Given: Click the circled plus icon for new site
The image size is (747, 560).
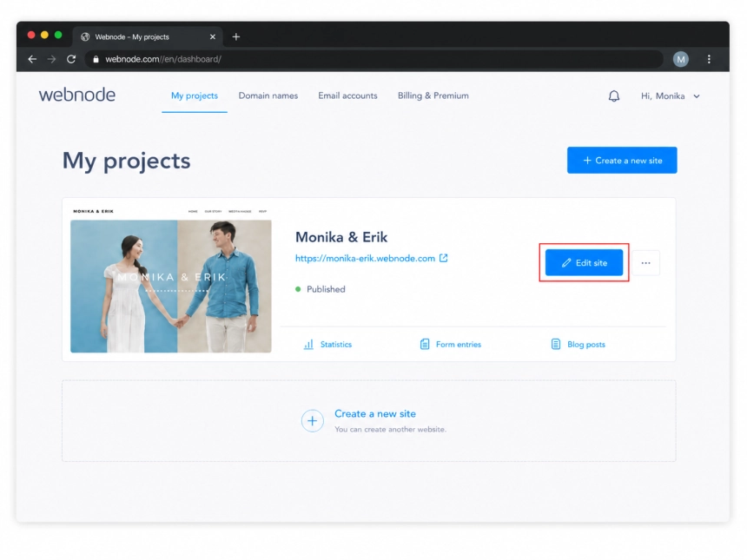Looking at the screenshot, I should coord(313,421).
